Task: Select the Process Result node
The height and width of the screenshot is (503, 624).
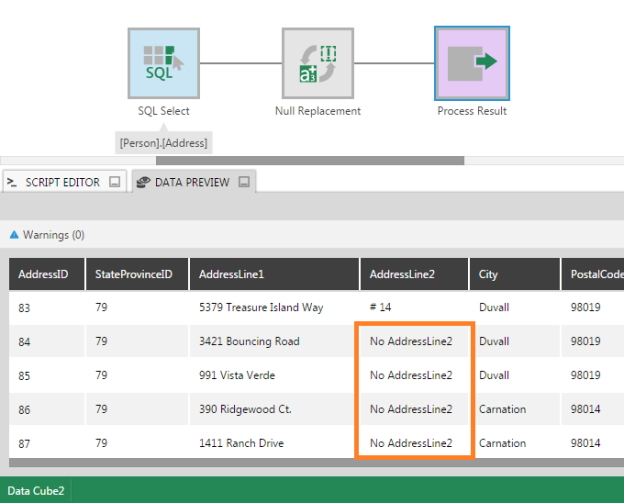Action: (x=471, y=63)
